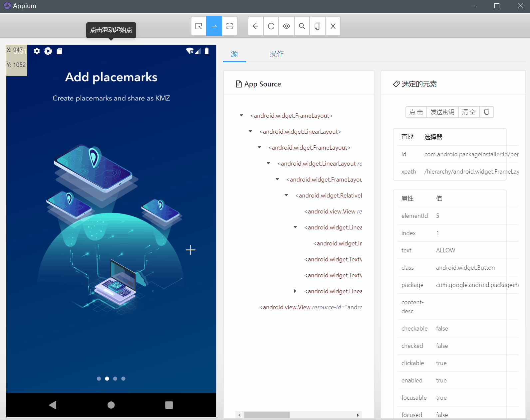Click the scrollbar left arrow under source tree
530x420 pixels.
pyautogui.click(x=239, y=415)
